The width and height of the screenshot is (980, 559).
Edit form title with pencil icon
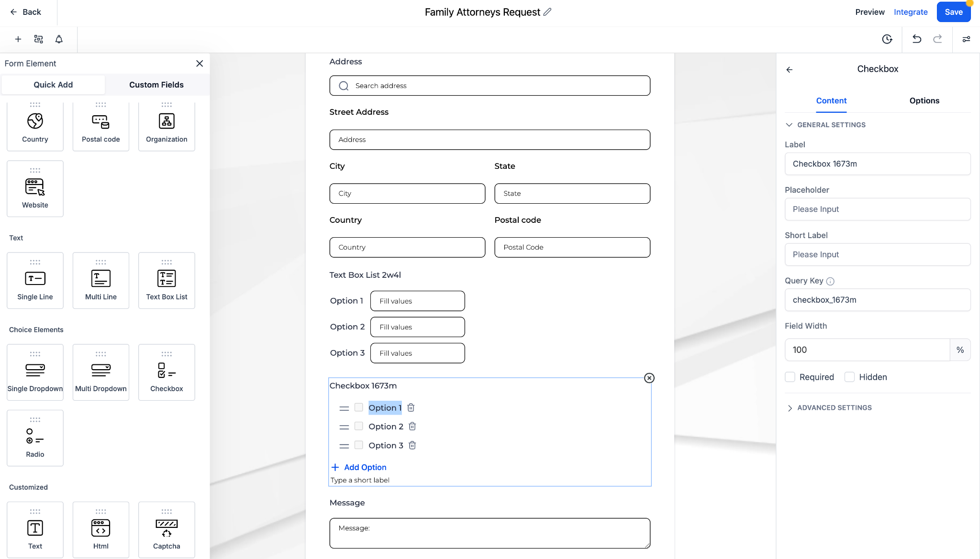point(547,12)
